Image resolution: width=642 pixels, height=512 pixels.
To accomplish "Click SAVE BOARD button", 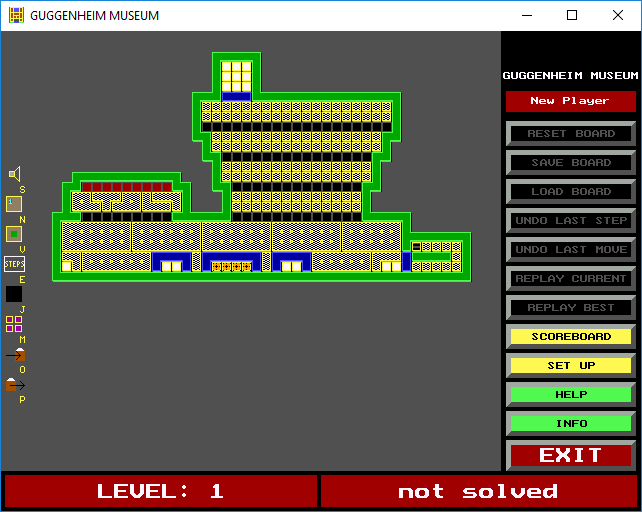I will click(571, 163).
